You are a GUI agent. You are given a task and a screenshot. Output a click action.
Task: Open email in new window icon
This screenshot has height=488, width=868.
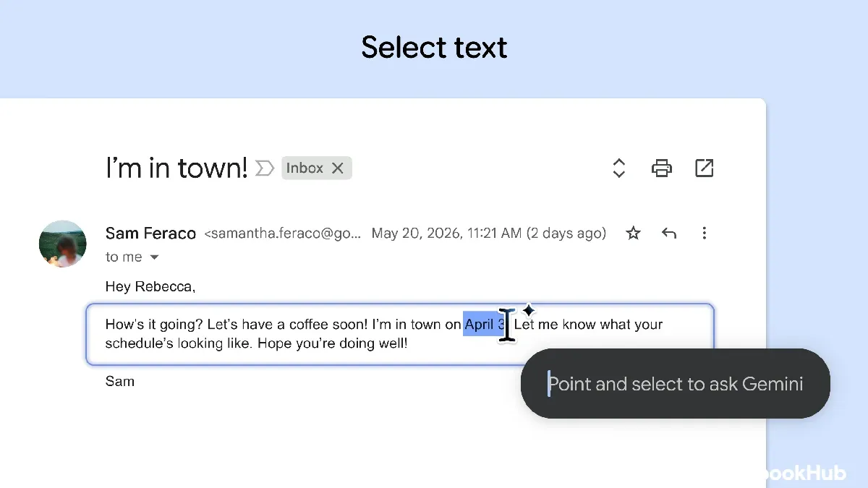point(704,168)
